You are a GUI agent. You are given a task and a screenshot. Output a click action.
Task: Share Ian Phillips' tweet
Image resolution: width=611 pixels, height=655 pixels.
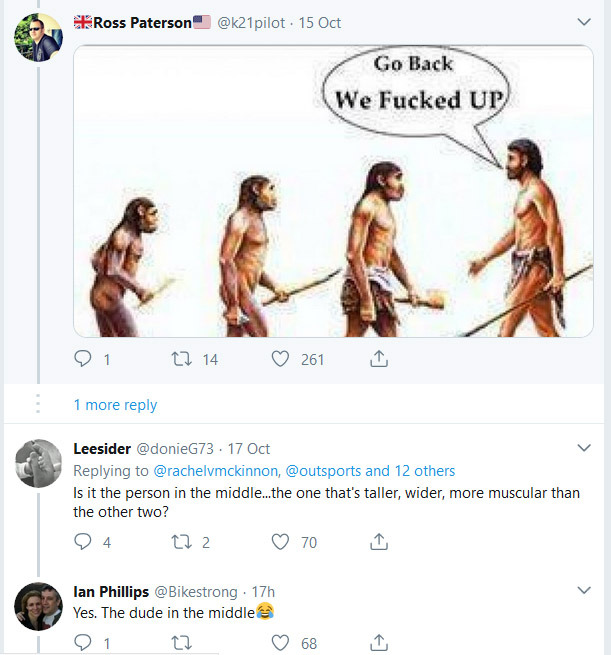(379, 643)
